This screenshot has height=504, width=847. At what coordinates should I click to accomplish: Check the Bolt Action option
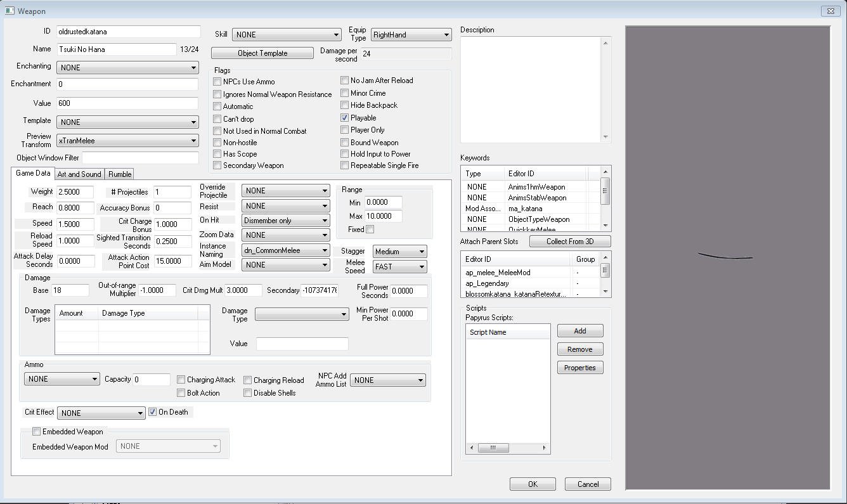pyautogui.click(x=181, y=393)
